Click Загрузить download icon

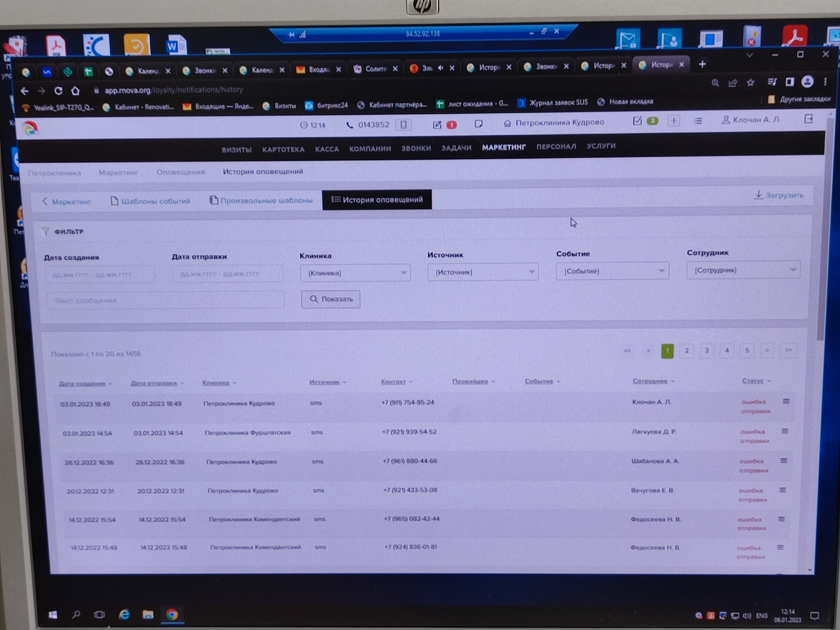coord(758,195)
